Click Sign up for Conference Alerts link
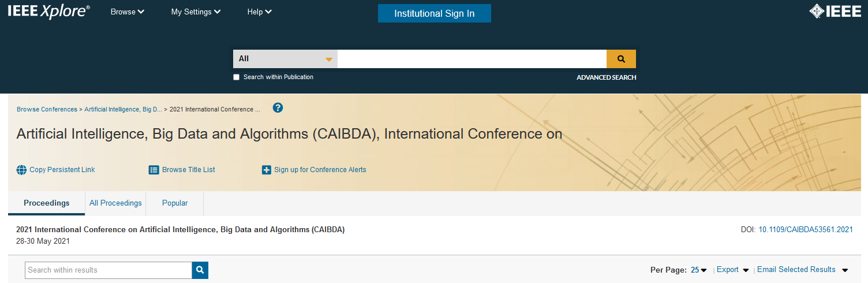The height and width of the screenshot is (283, 868). coord(320,170)
